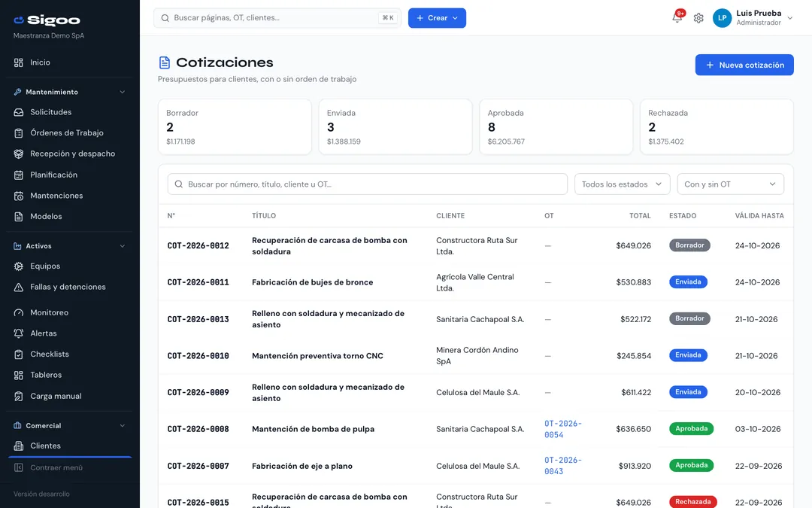Open Equipos menu item
Image resolution: width=812 pixels, height=508 pixels.
(x=45, y=266)
